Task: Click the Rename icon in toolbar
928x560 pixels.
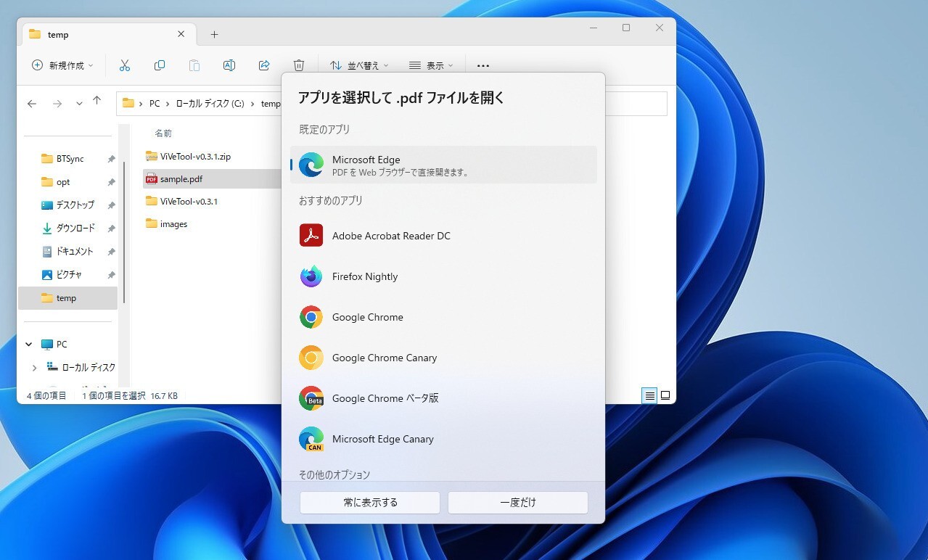Action: pos(229,65)
